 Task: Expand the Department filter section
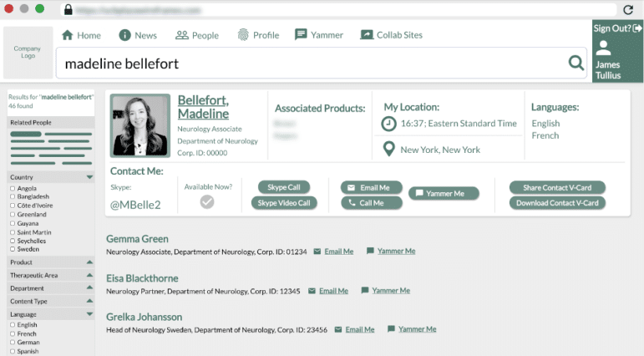89,288
